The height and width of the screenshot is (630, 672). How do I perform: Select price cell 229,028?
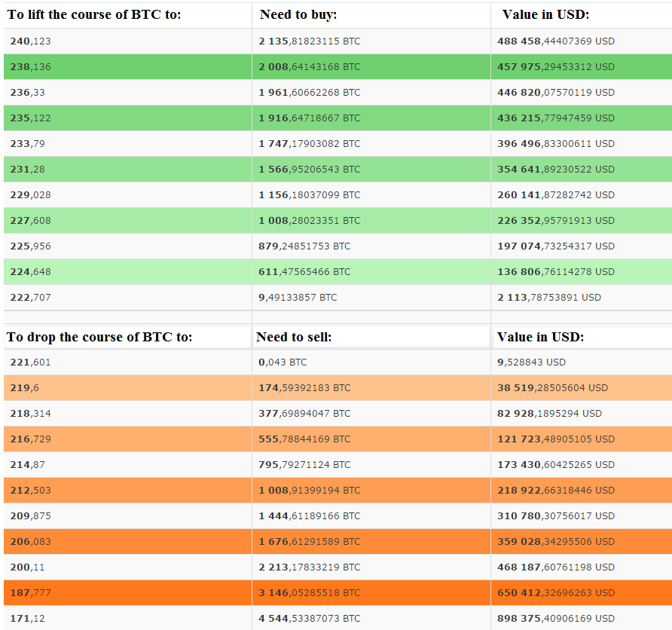(30, 195)
